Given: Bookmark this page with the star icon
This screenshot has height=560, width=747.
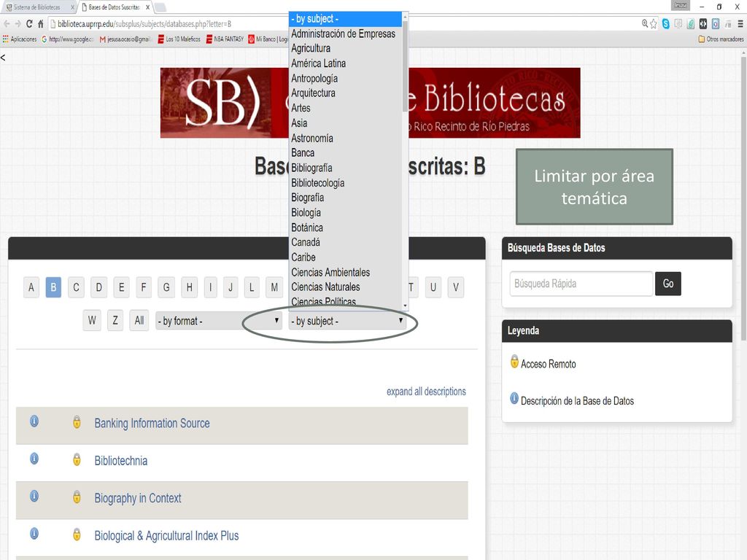Looking at the screenshot, I should click(654, 23).
